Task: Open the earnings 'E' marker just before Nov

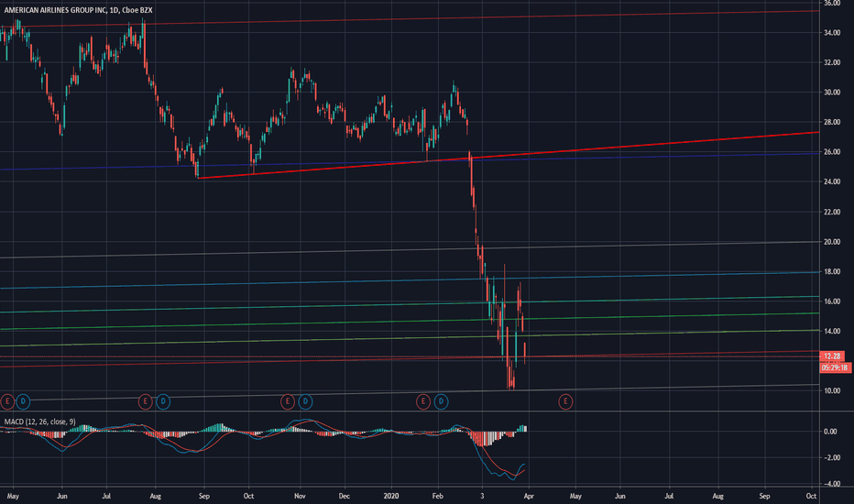Action: pyautogui.click(x=288, y=402)
